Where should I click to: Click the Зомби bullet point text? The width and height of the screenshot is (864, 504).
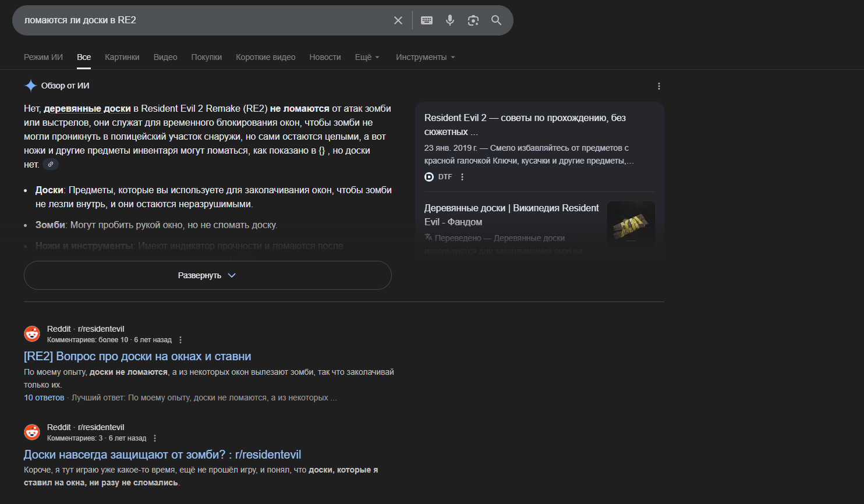coord(157,225)
